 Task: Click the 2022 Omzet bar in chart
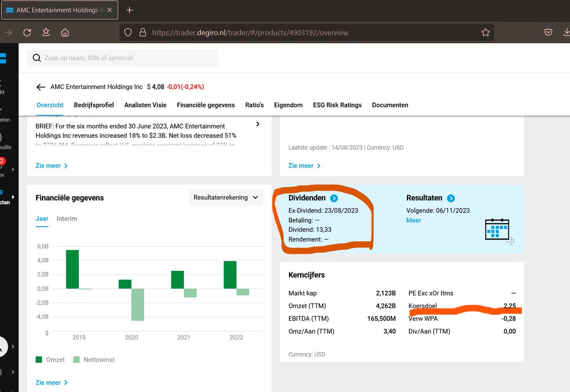point(230,275)
